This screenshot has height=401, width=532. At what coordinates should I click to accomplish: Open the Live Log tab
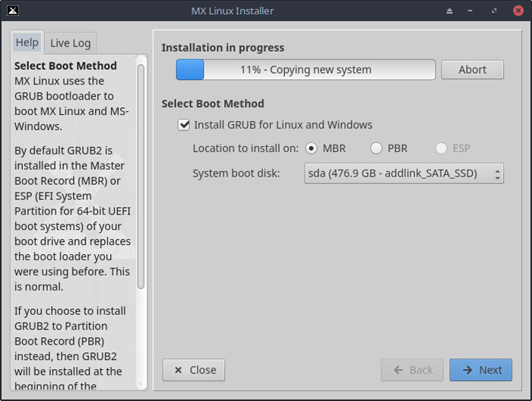[70, 43]
